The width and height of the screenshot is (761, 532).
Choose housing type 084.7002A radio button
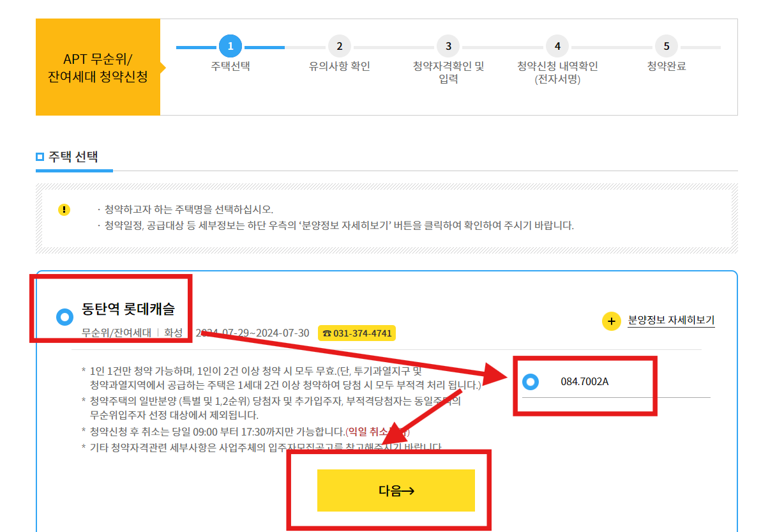tap(531, 381)
